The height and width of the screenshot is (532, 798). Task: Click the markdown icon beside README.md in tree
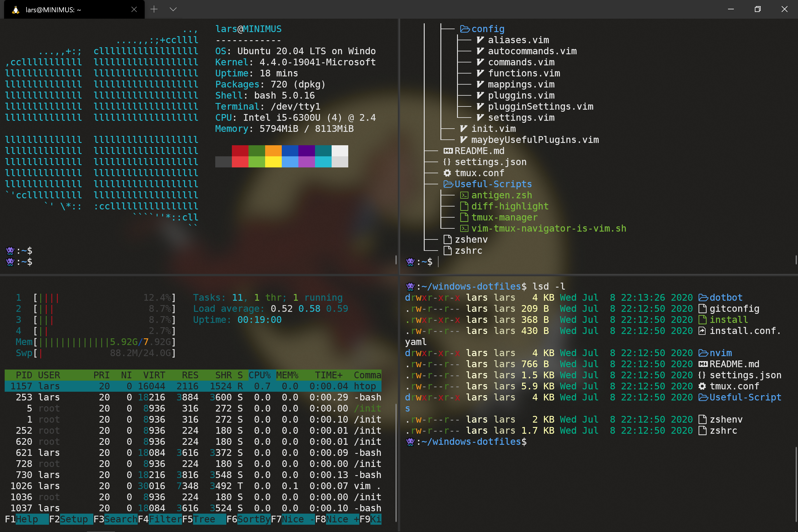click(448, 151)
